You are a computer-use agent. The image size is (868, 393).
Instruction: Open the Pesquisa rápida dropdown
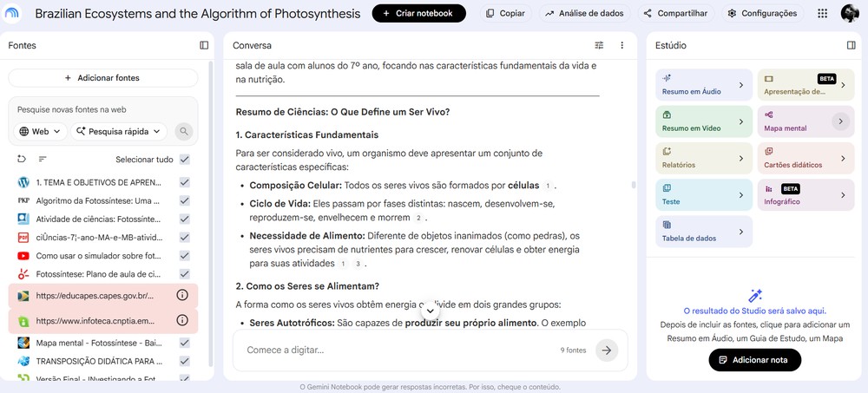point(118,132)
